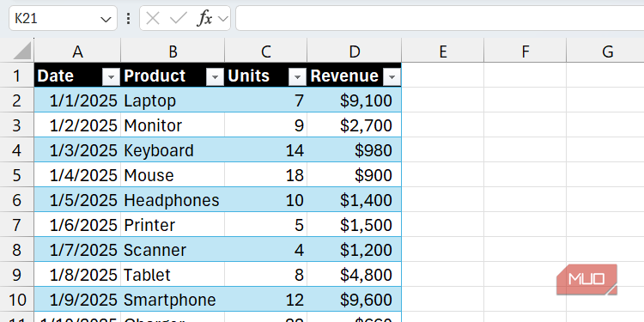Select row 10 header
644x322 pixels.
[x=17, y=300]
